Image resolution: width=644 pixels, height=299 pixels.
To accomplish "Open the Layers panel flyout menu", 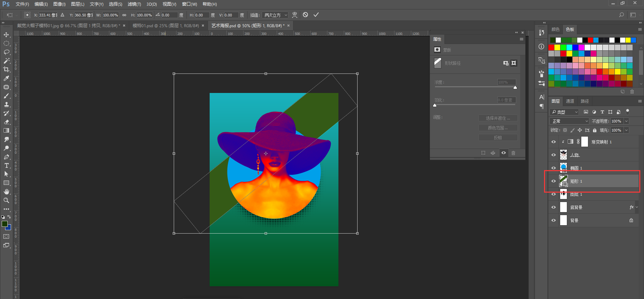I will [640, 101].
